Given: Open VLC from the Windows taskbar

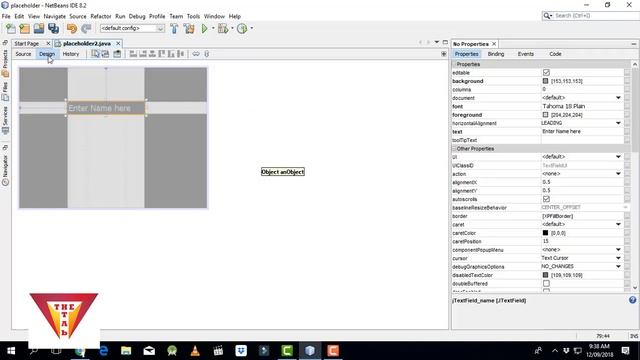Looking at the screenshot, I should 195,351.
